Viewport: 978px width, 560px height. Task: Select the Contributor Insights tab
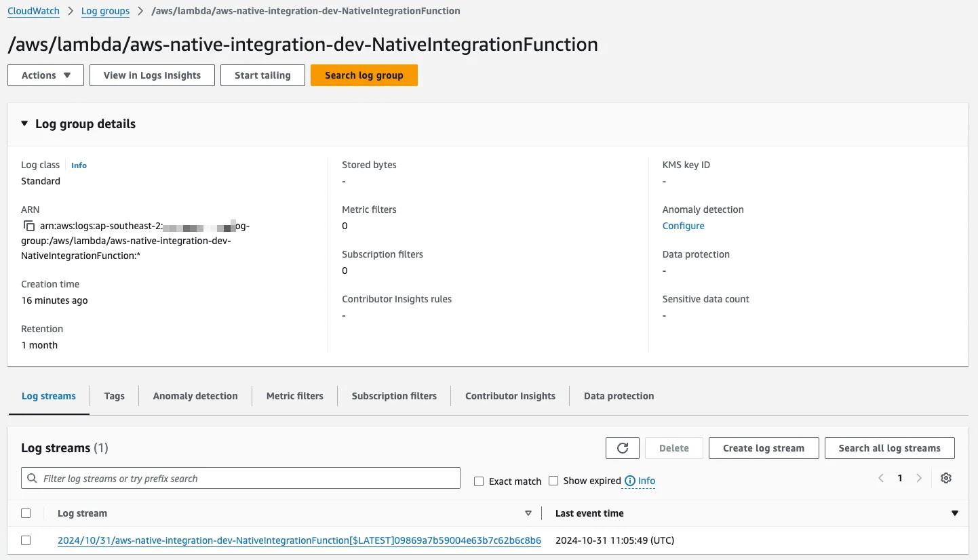510,396
